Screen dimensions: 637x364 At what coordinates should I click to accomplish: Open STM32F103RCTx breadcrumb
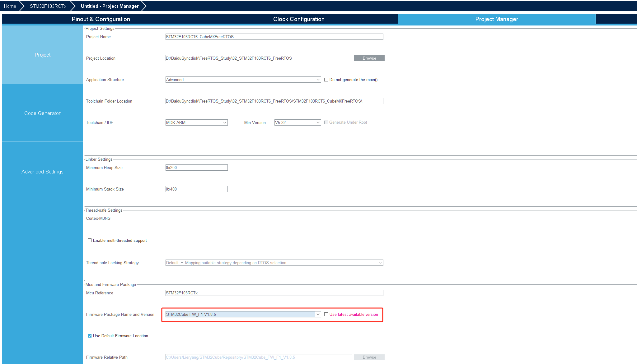click(48, 6)
